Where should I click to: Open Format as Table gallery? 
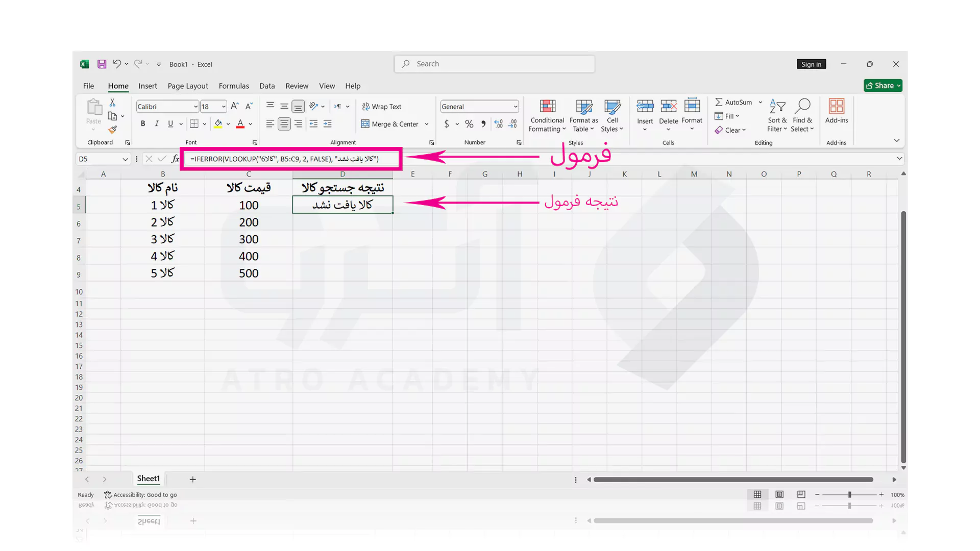pyautogui.click(x=583, y=116)
